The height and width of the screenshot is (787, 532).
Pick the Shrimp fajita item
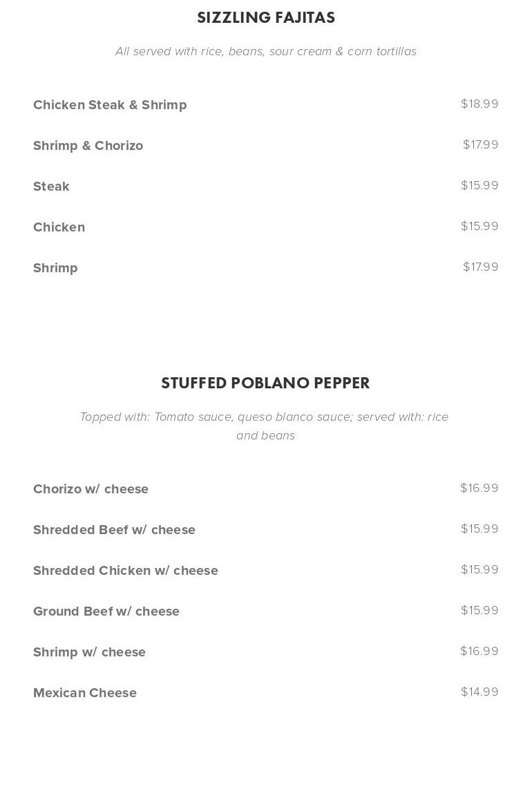[x=55, y=268]
